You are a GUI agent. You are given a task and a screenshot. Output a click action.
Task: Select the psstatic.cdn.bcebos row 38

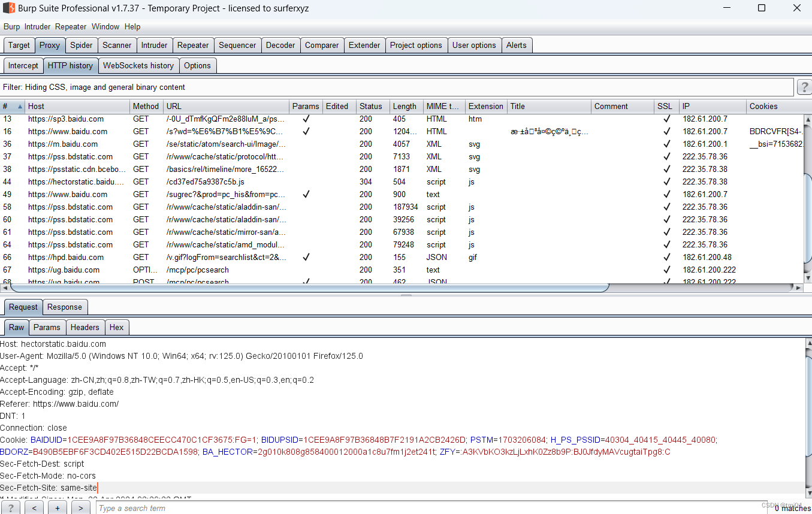[x=402, y=169]
